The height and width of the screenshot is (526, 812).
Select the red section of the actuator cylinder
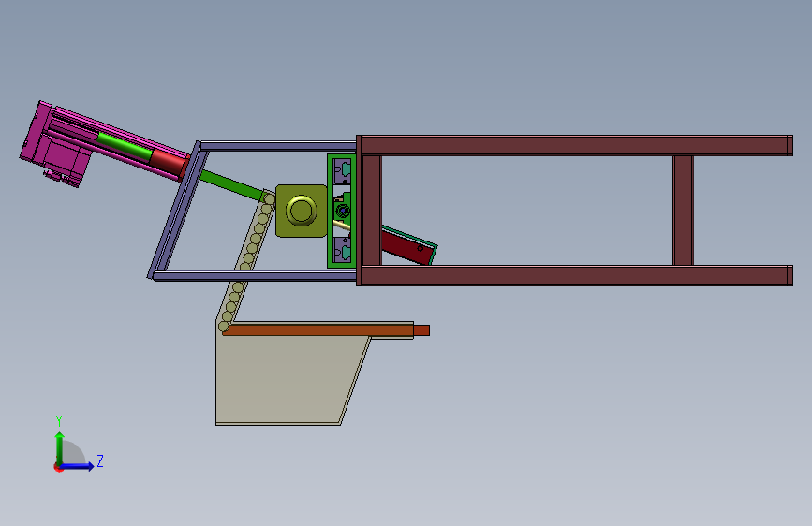169,163
